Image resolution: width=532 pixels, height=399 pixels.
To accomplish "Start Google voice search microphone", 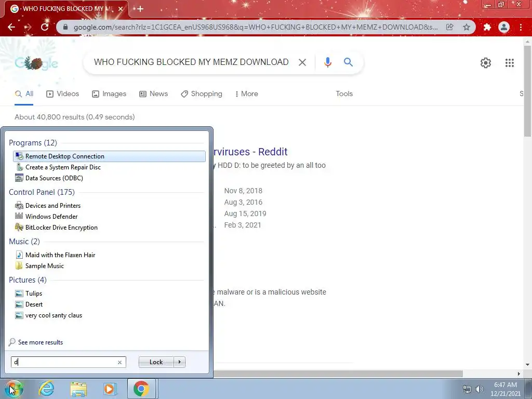I will point(327,62).
